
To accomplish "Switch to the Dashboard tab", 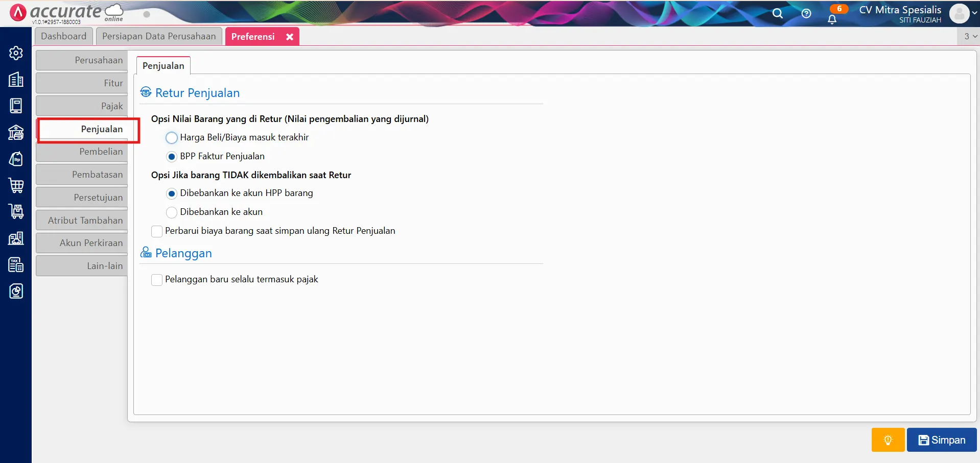I will pos(64,36).
